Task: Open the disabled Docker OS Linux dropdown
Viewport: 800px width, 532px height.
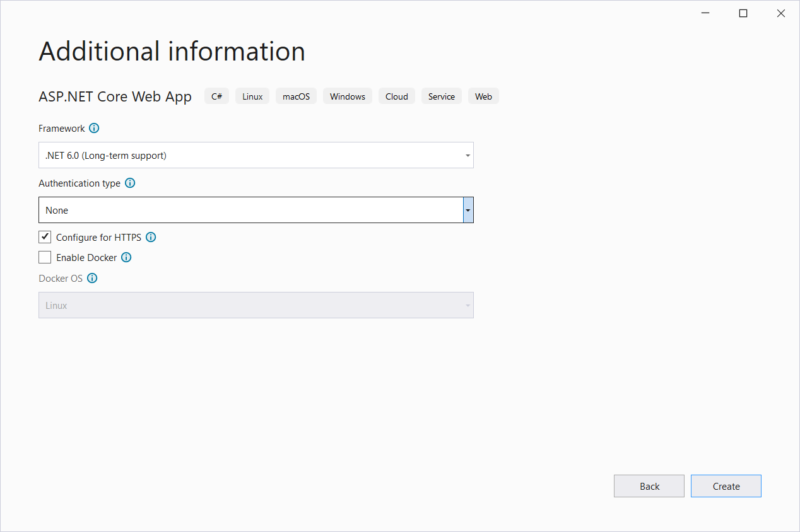Action: click(256, 305)
